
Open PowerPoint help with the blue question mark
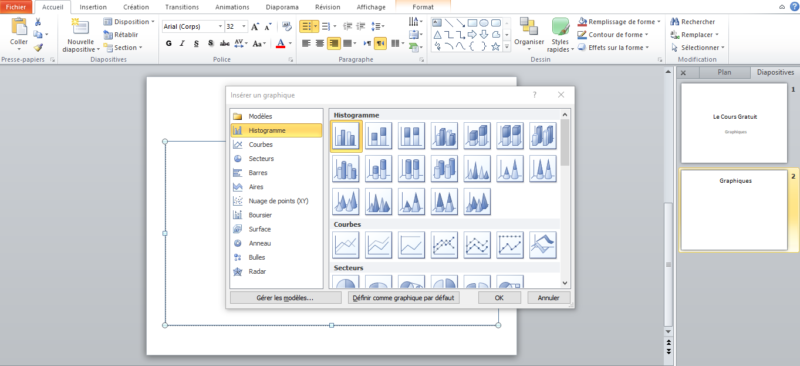[x=794, y=6]
